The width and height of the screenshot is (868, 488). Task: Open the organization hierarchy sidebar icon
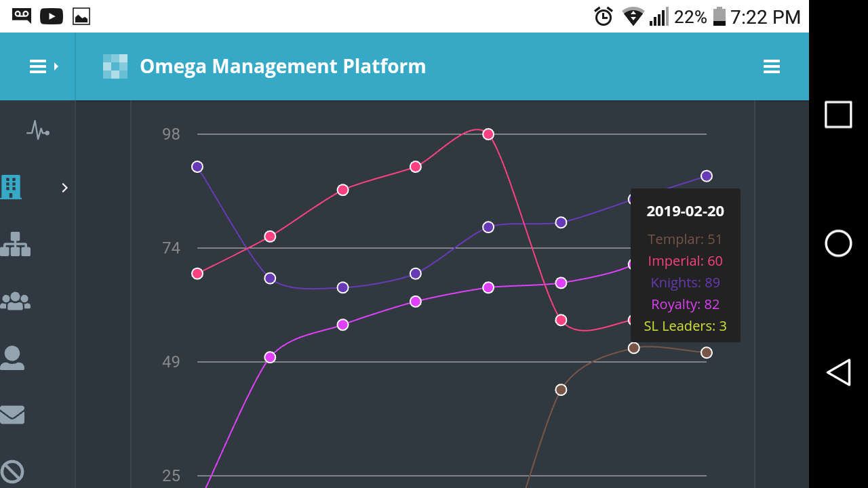coord(15,244)
